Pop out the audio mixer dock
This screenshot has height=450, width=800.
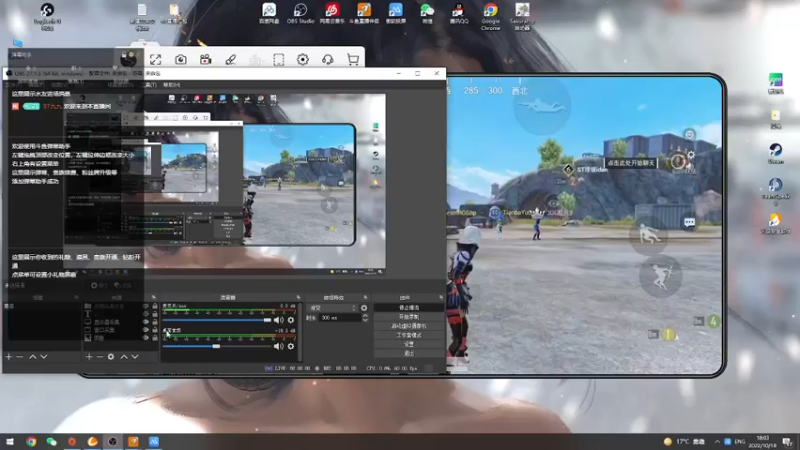[x=298, y=297]
